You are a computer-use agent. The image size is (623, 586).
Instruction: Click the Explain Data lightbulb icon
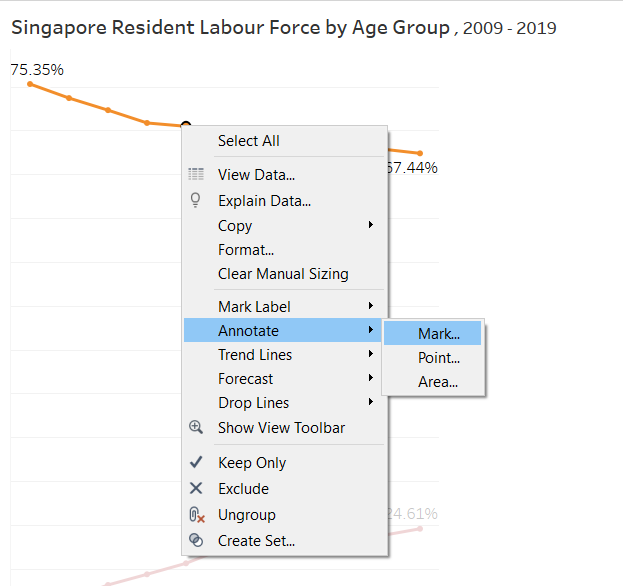[196, 200]
